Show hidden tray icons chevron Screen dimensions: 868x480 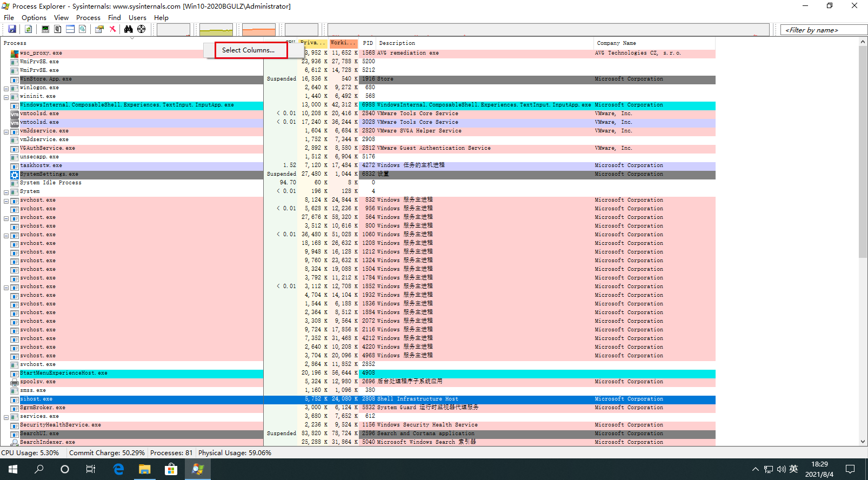tap(755, 469)
